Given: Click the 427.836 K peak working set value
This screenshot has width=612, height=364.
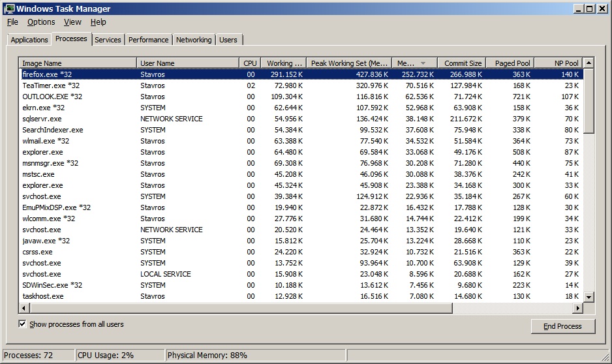Looking at the screenshot, I should 372,74.
